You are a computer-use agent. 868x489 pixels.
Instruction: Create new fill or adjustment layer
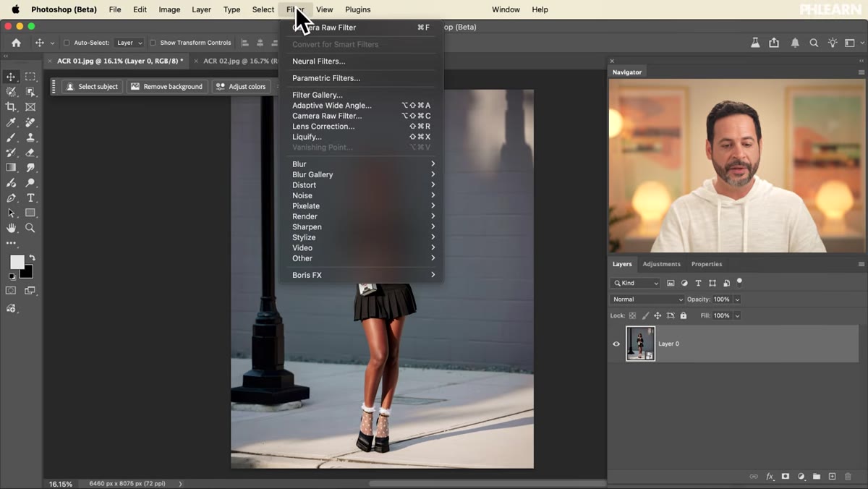click(801, 477)
